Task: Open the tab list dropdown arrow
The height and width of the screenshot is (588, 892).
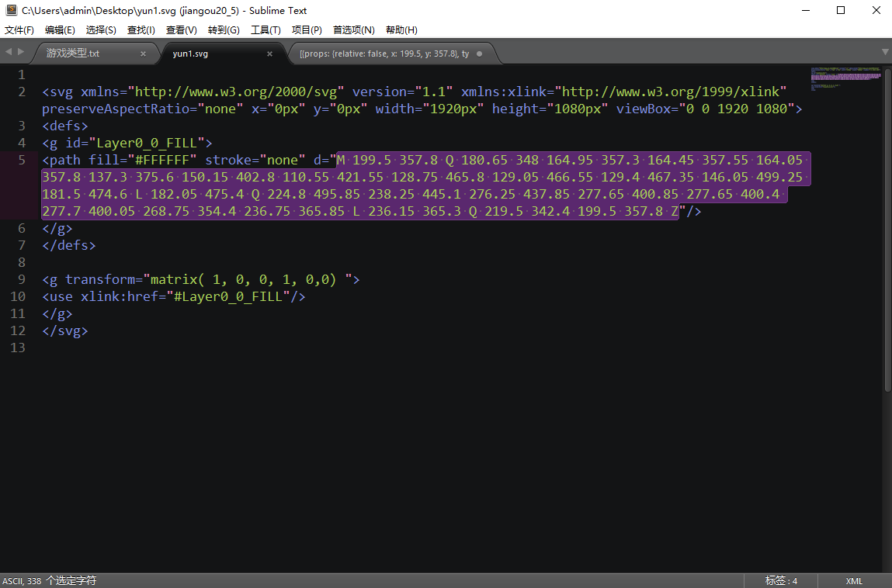Action: click(x=885, y=52)
